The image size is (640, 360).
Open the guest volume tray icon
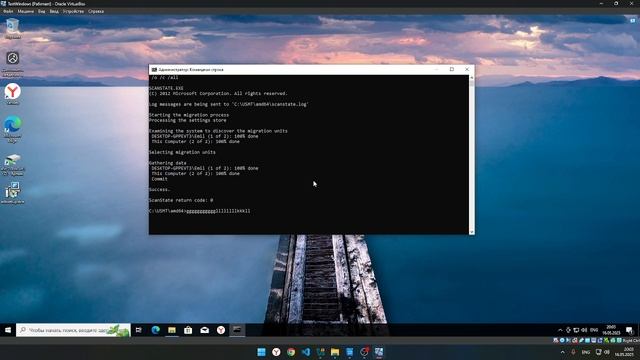pos(584,330)
